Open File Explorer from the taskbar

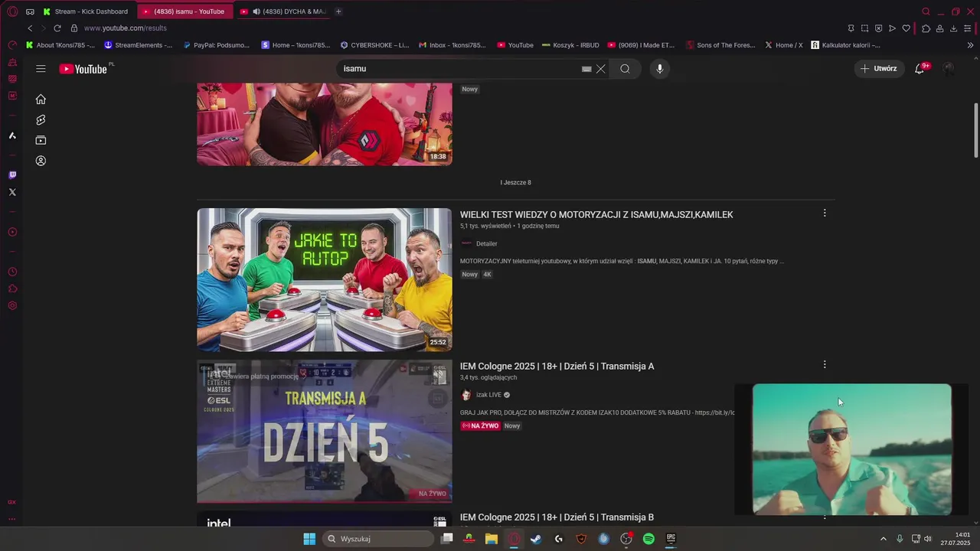point(492,539)
